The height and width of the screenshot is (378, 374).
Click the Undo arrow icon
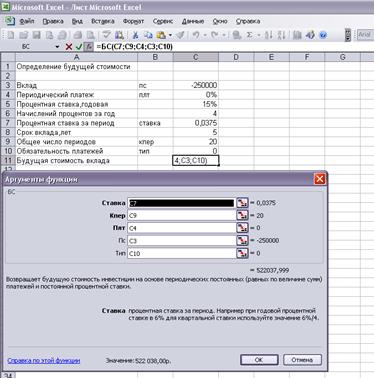[x=196, y=35]
